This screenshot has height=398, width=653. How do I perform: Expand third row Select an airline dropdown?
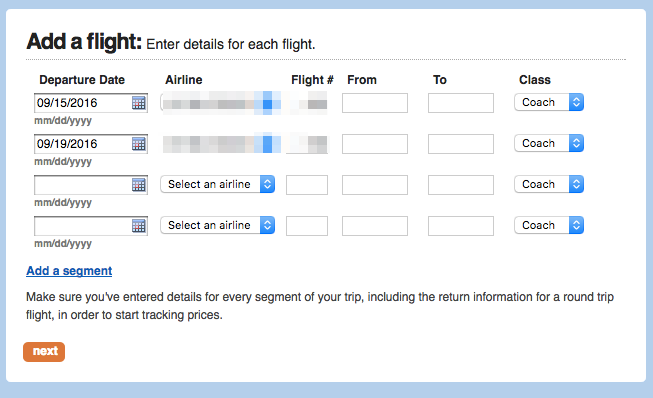pyautogui.click(x=217, y=184)
